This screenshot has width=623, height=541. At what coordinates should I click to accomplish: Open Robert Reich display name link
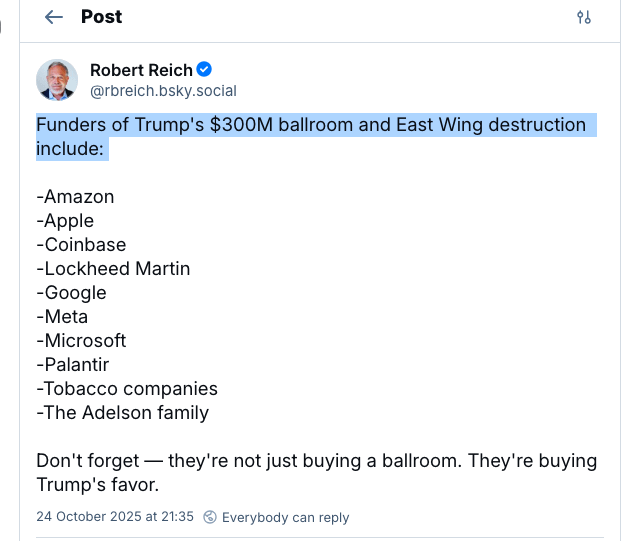140,69
